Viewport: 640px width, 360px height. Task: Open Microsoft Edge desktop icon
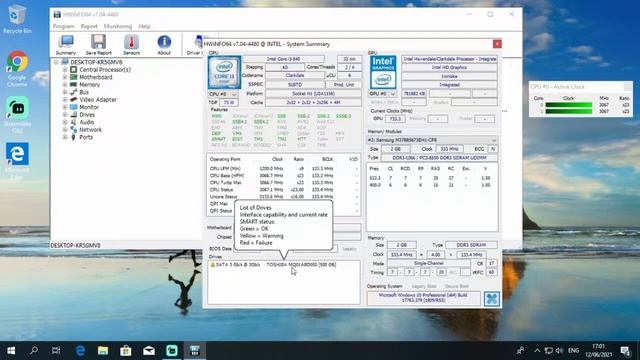point(17,161)
